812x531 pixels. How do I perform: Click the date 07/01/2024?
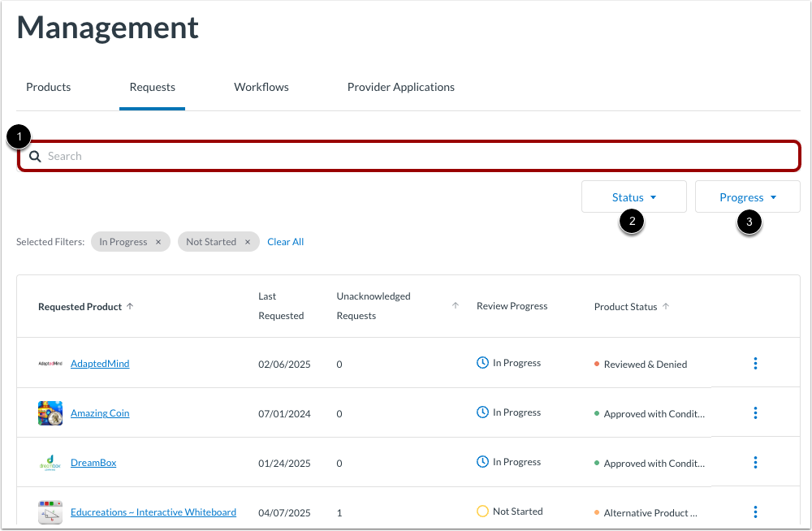click(284, 414)
